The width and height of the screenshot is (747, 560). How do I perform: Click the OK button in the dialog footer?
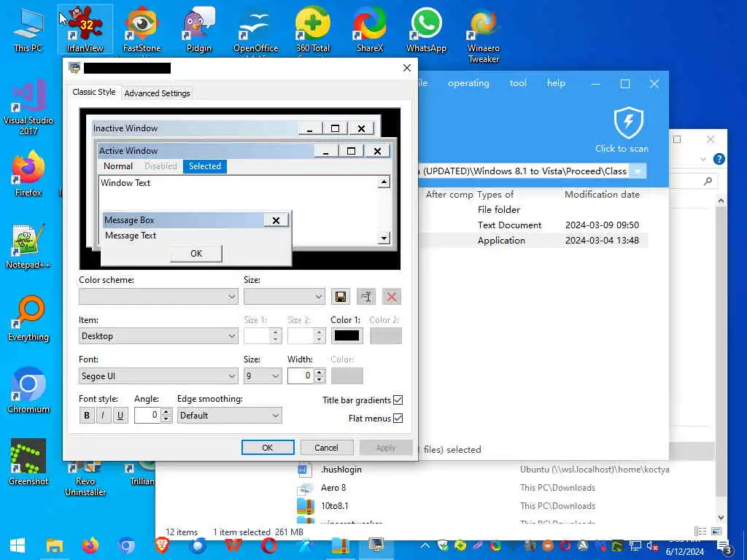pos(268,448)
